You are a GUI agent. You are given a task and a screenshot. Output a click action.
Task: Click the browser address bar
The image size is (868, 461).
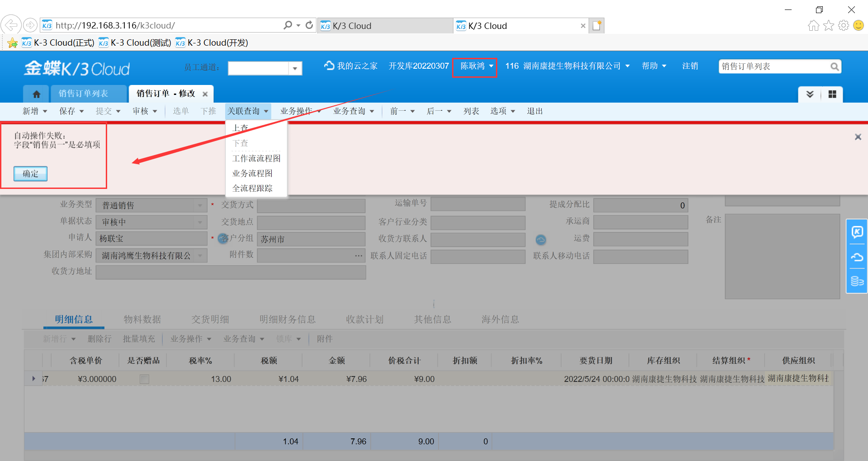[167, 25]
